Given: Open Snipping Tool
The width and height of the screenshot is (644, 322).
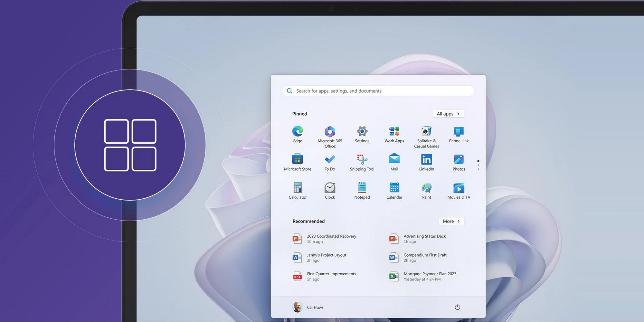Looking at the screenshot, I should click(362, 162).
